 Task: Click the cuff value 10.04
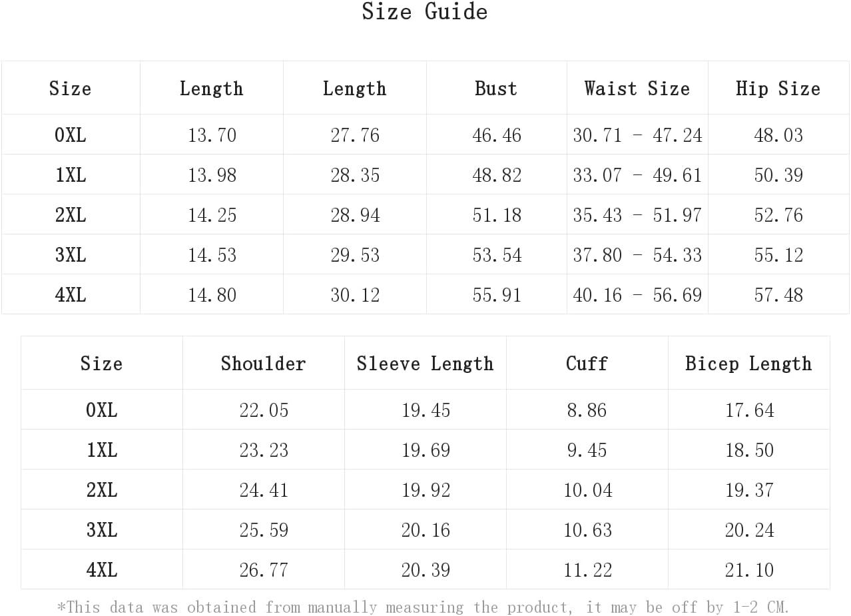(x=587, y=490)
